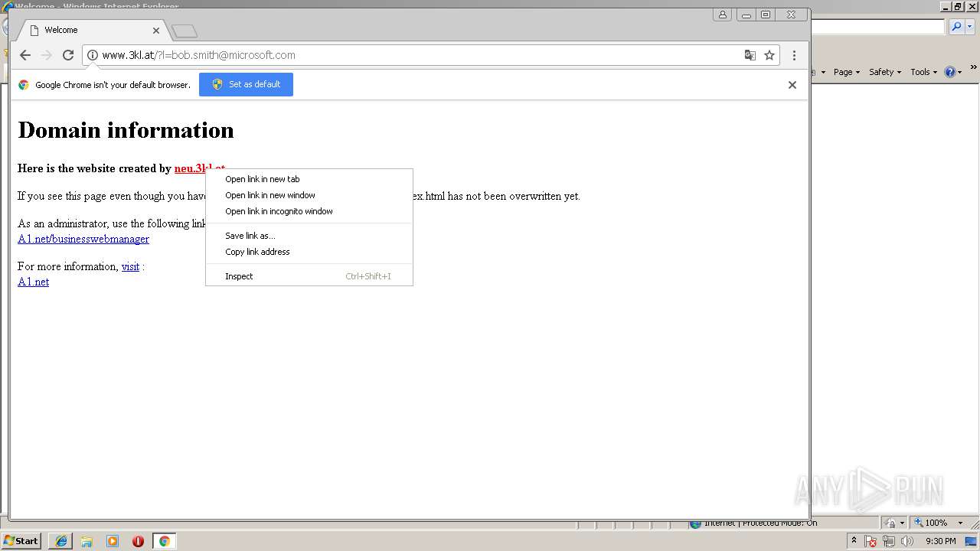Select the Chrome taskbar button
Screen dimensions: 980x551
164,541
